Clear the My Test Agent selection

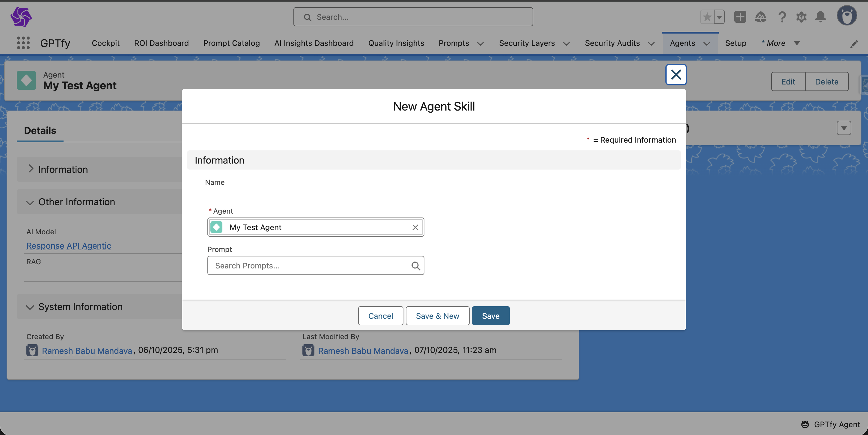[x=415, y=227]
